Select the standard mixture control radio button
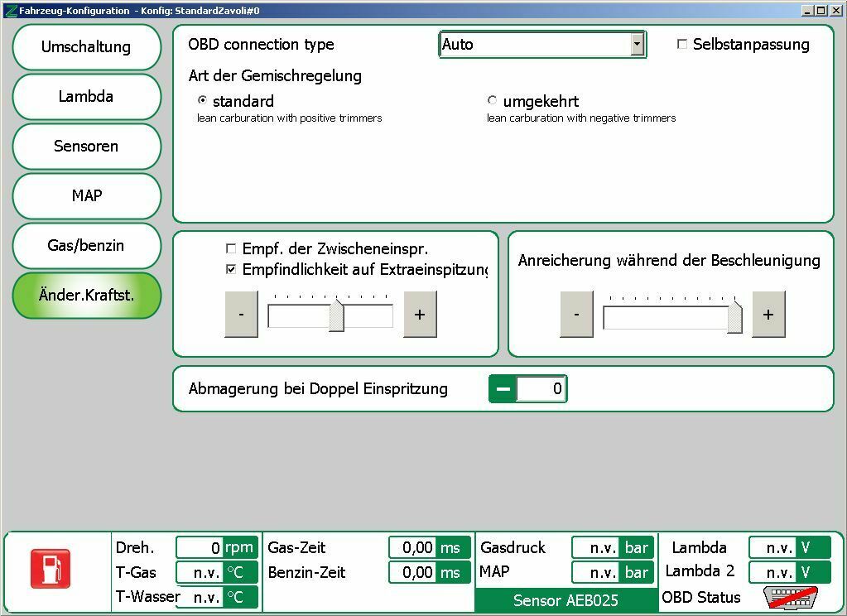 202,101
